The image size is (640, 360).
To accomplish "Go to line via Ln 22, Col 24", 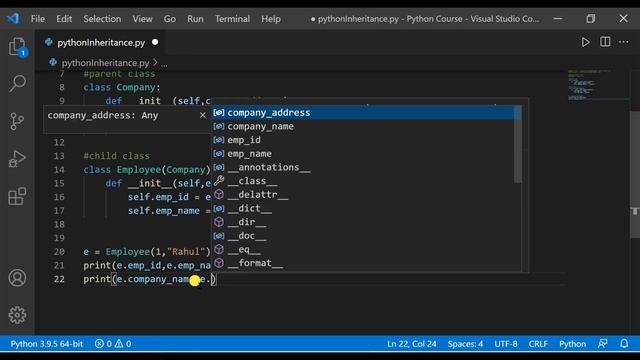I will pos(411,344).
